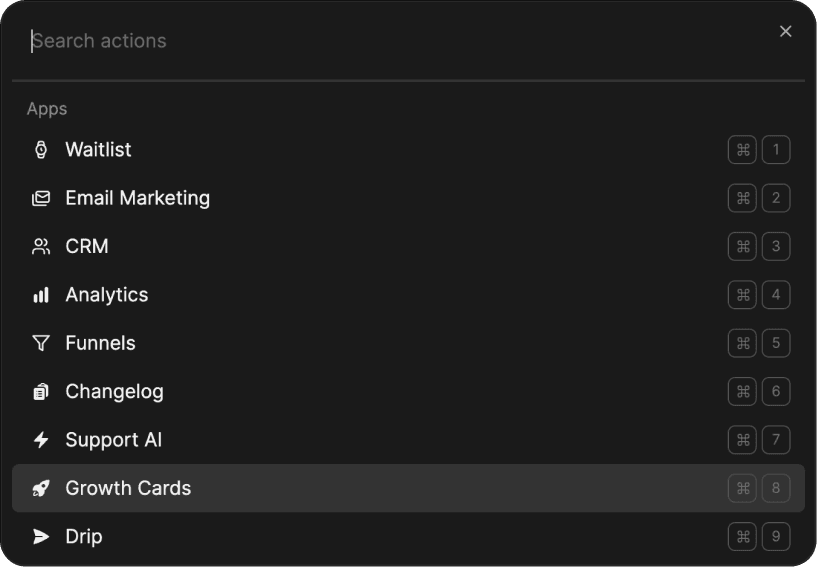Click the Waitlist watch icon
Image resolution: width=817 pixels, height=567 pixels.
pyautogui.click(x=41, y=150)
